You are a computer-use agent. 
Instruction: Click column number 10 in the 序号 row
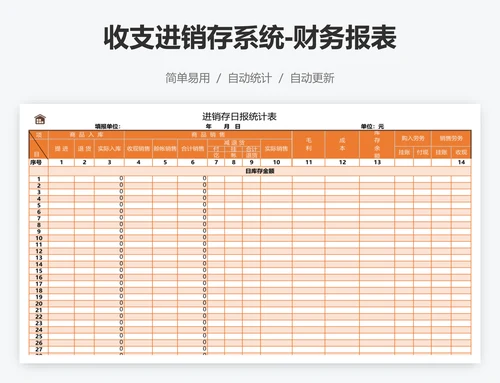(276, 162)
